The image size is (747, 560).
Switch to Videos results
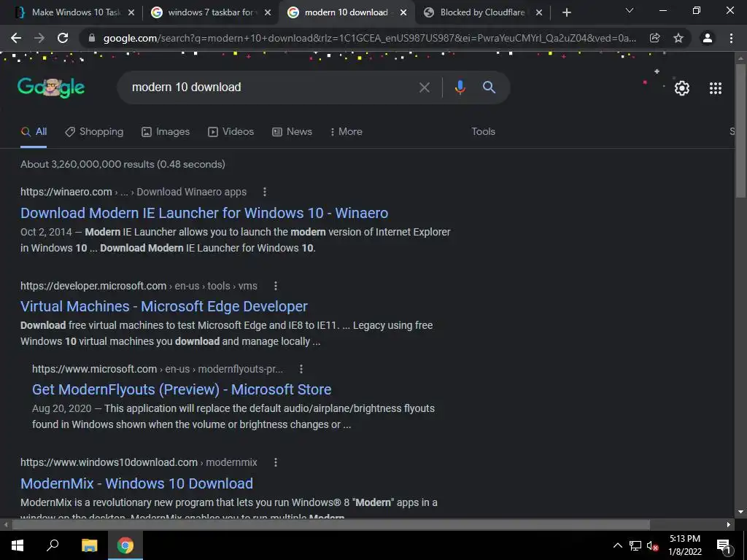[231, 131]
